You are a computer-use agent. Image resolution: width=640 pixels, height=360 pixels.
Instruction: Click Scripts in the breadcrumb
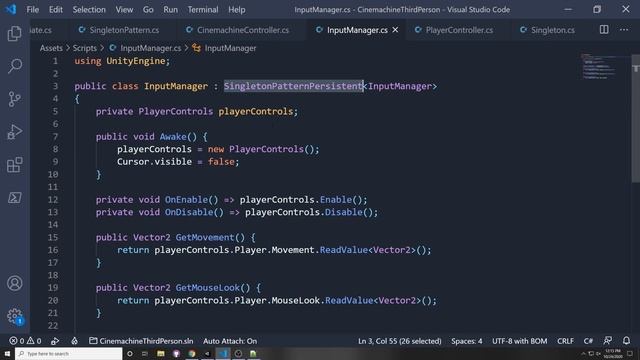pyautogui.click(x=84, y=48)
